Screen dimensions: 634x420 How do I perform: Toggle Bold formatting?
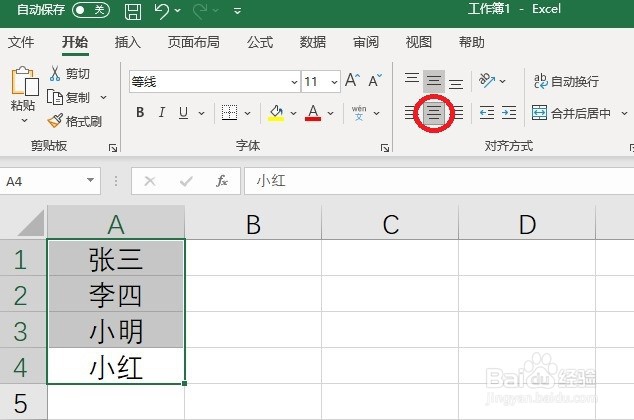click(x=140, y=112)
